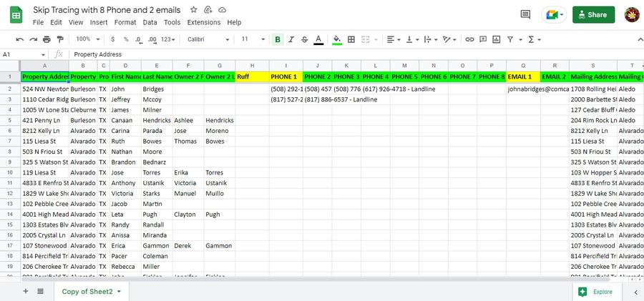644x301 pixels.
Task: Open the Extensions menu
Action: point(204,23)
